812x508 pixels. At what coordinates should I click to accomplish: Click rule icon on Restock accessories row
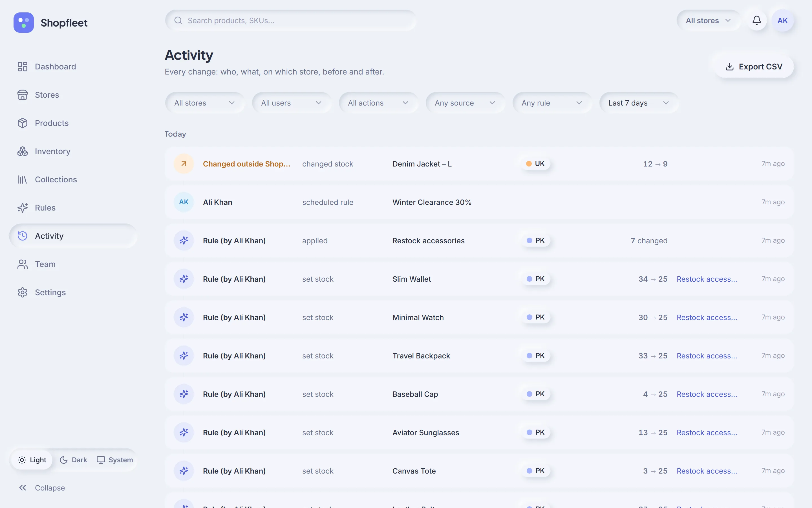pyautogui.click(x=184, y=240)
